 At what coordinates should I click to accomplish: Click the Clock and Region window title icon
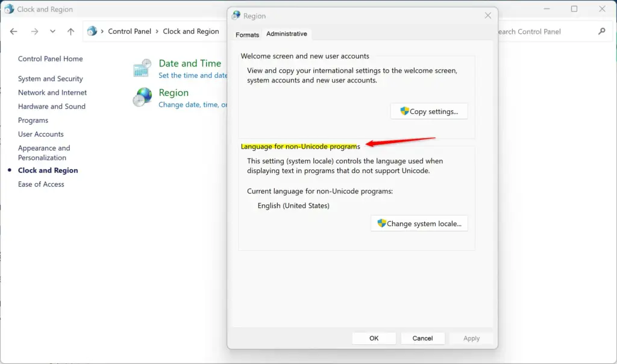(8, 8)
